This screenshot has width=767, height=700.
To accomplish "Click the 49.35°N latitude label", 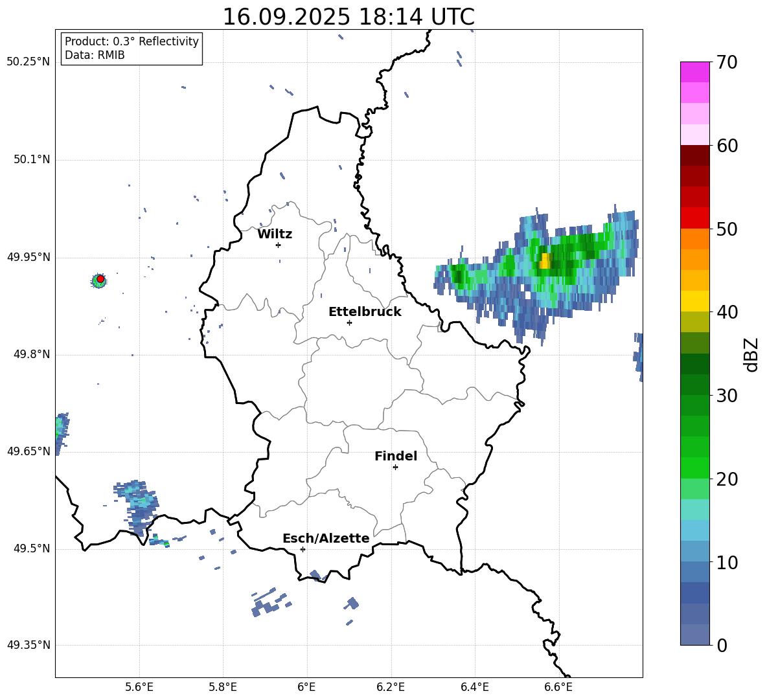I will coord(29,645).
